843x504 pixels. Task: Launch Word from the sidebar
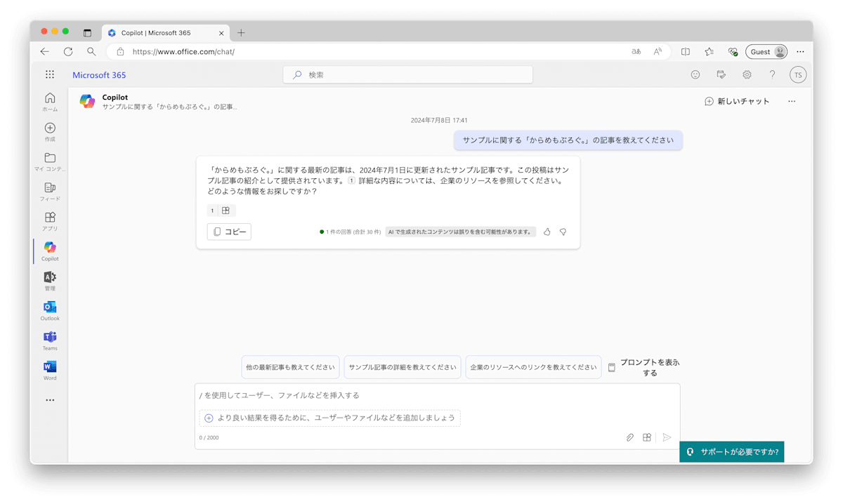click(x=50, y=371)
